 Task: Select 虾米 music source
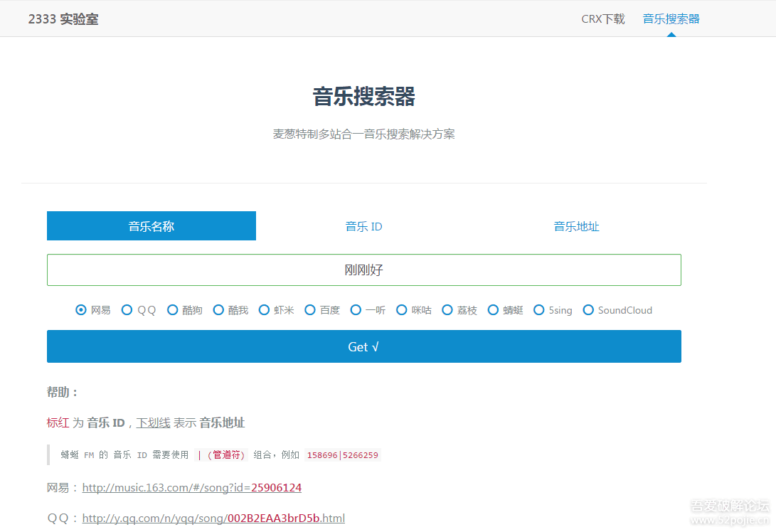point(265,310)
